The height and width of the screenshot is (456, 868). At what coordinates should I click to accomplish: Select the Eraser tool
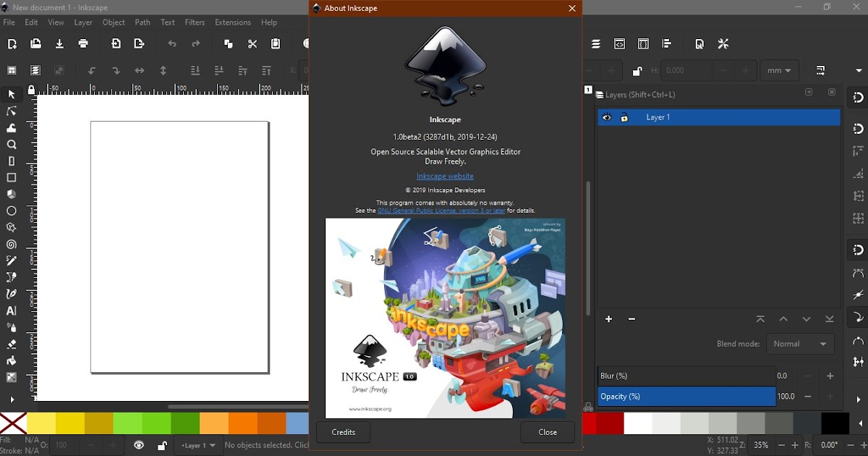(12, 345)
